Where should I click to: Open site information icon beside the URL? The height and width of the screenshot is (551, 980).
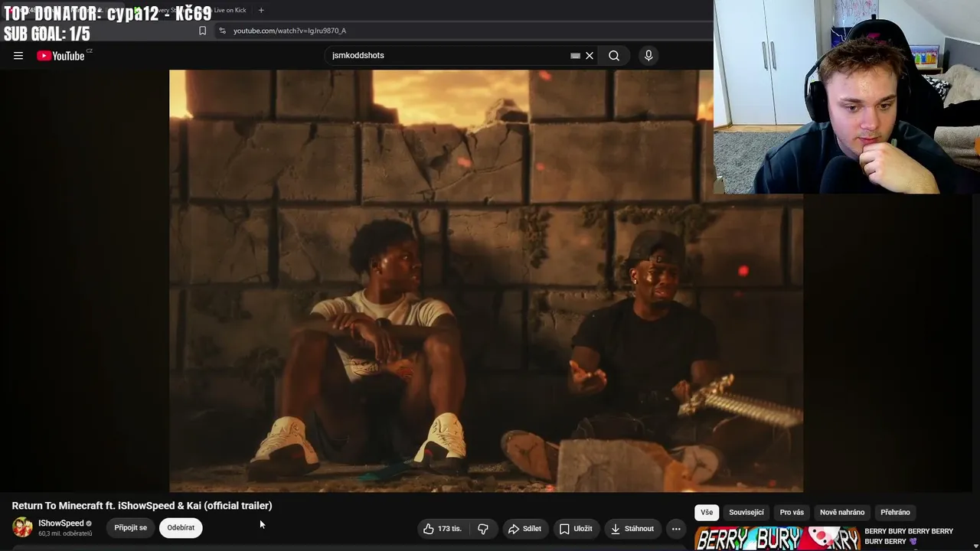(222, 31)
